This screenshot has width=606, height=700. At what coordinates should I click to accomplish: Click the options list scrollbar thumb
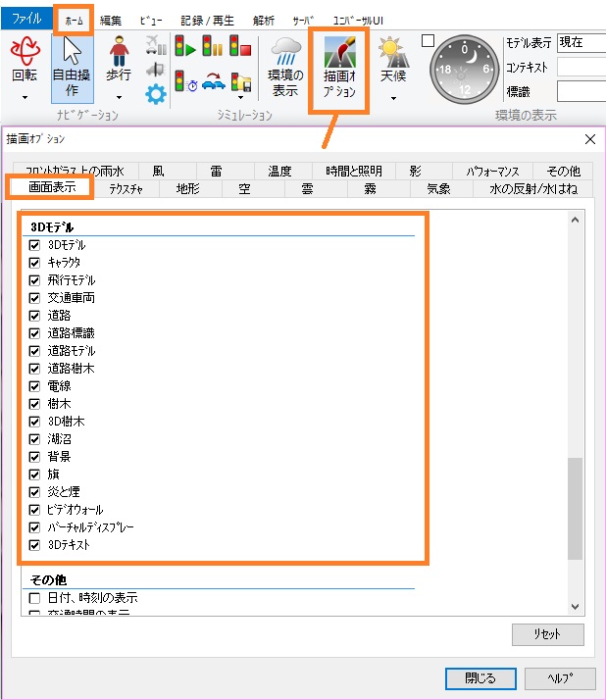pos(576,508)
